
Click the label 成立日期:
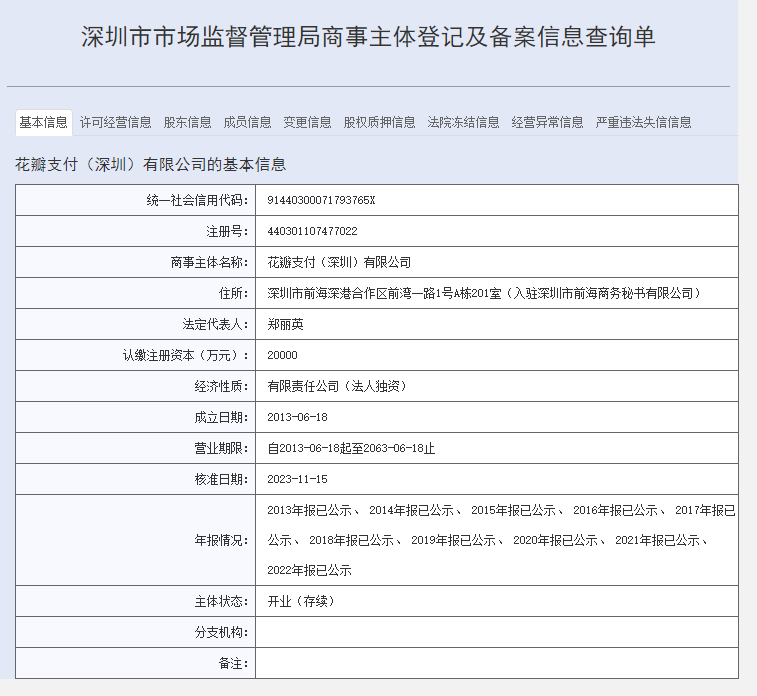pyautogui.click(x=222, y=417)
